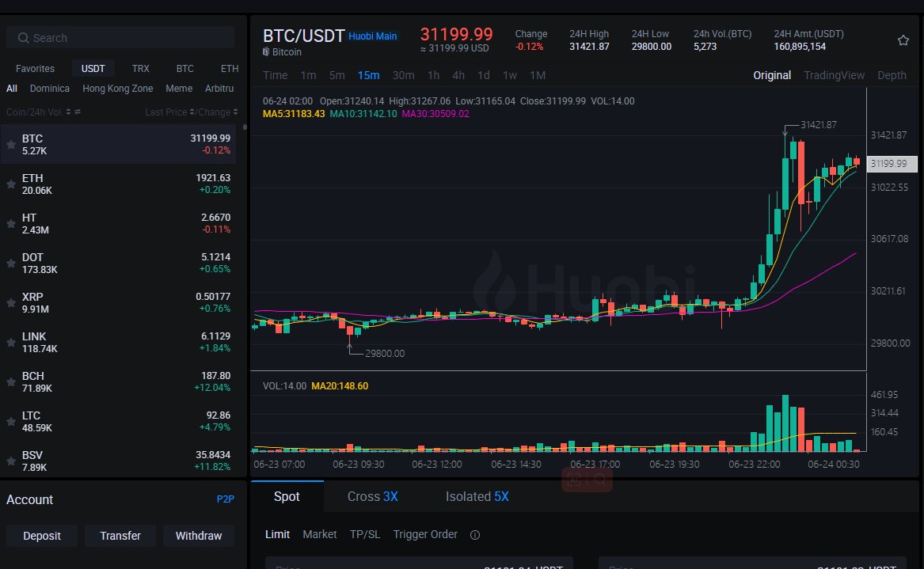Set chart interval to 15m

pyautogui.click(x=368, y=75)
